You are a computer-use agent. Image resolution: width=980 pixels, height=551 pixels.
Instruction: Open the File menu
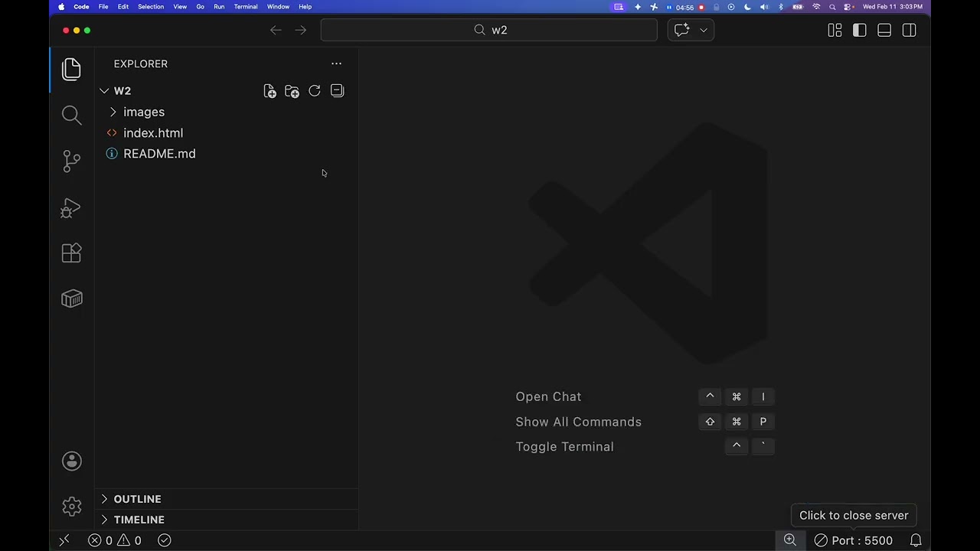103,7
